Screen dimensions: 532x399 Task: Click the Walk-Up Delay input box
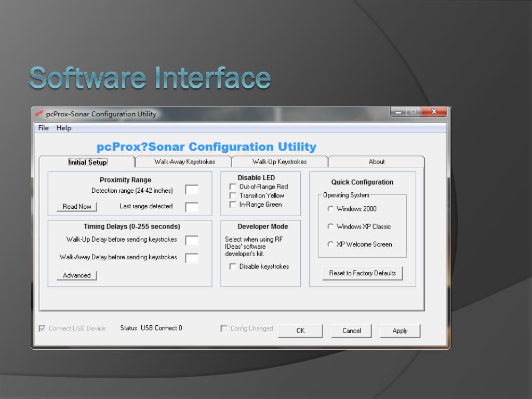click(x=192, y=241)
